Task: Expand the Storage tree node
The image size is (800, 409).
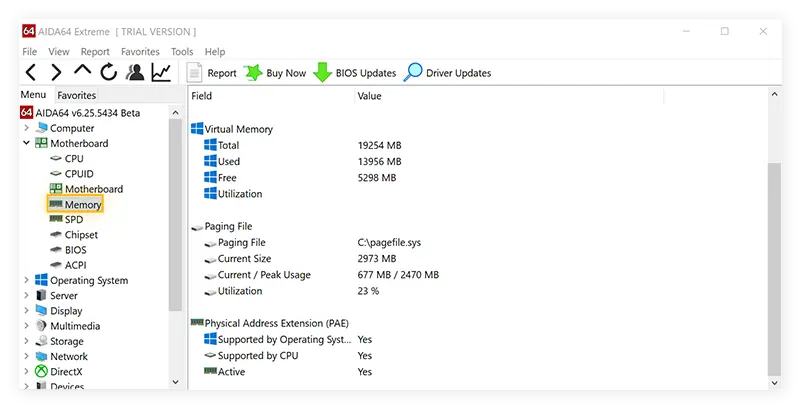Action: click(x=27, y=341)
